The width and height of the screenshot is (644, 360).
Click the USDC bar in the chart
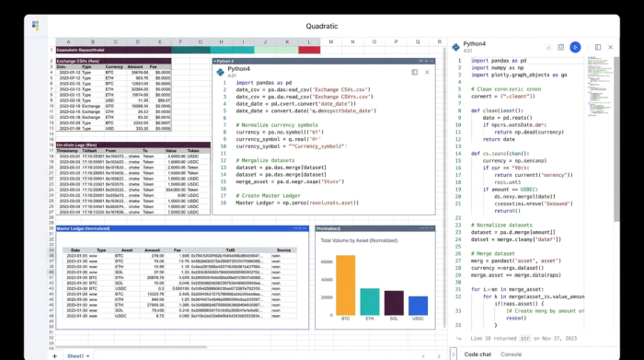[418, 306]
